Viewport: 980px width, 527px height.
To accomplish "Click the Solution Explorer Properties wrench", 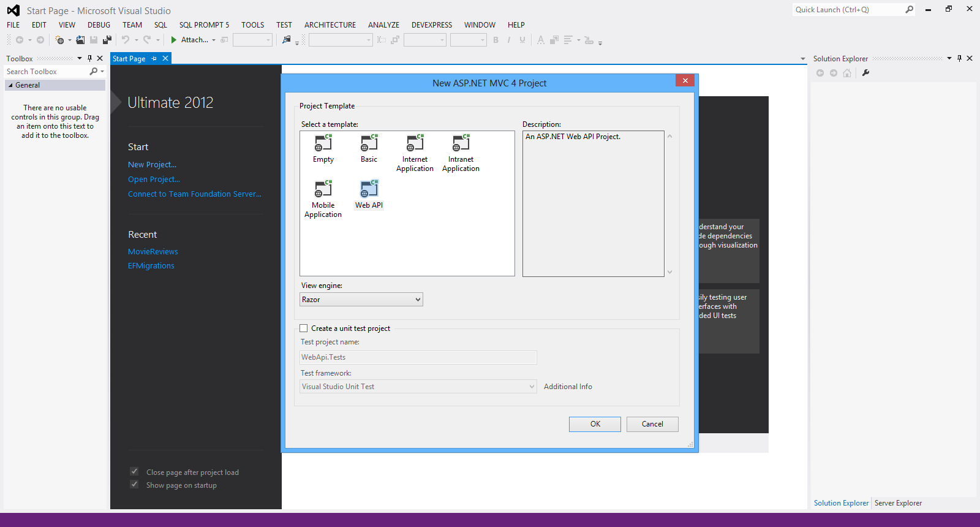I will coord(865,73).
